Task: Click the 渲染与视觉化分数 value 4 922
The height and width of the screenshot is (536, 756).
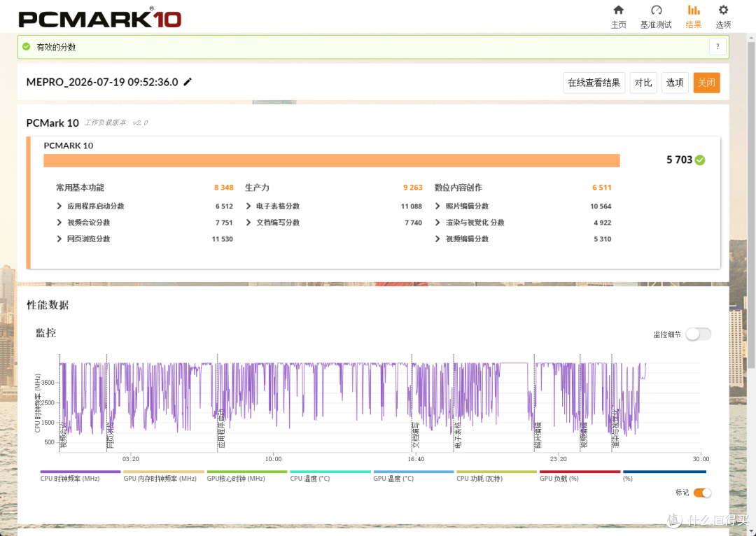Action: point(603,223)
